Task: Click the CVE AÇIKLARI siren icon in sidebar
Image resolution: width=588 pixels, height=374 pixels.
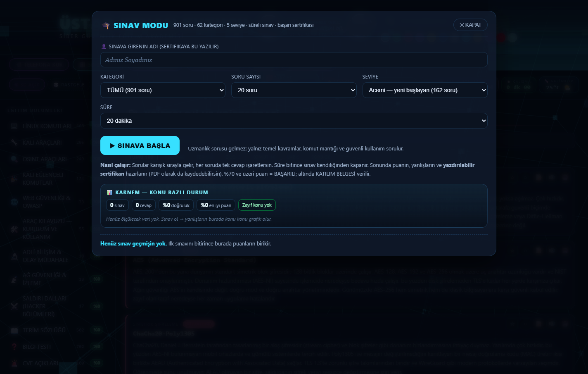Action: [14, 363]
